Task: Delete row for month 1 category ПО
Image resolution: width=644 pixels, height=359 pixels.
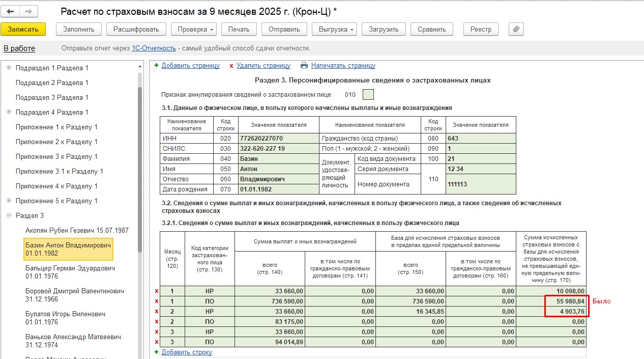Action: click(x=156, y=301)
